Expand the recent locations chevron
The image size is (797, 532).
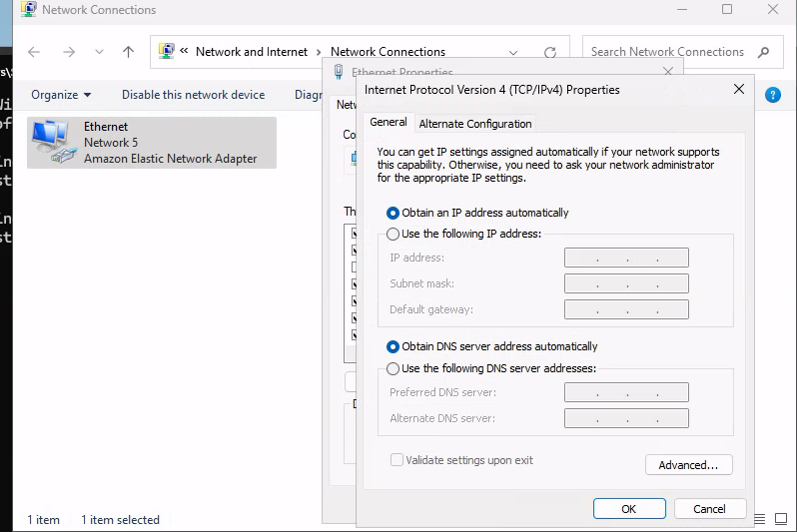tap(98, 52)
